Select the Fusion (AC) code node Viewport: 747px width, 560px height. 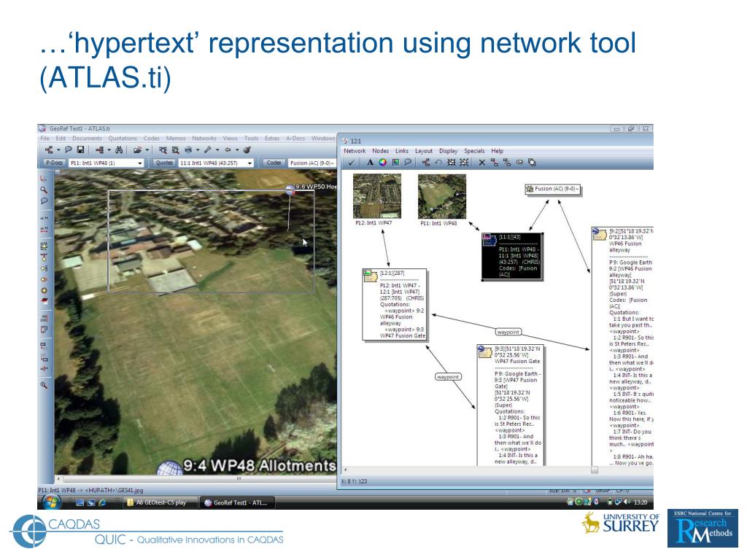553,189
